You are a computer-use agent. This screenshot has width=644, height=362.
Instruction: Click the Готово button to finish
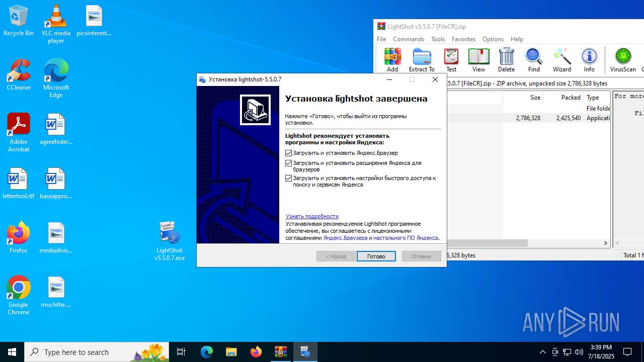pyautogui.click(x=376, y=256)
